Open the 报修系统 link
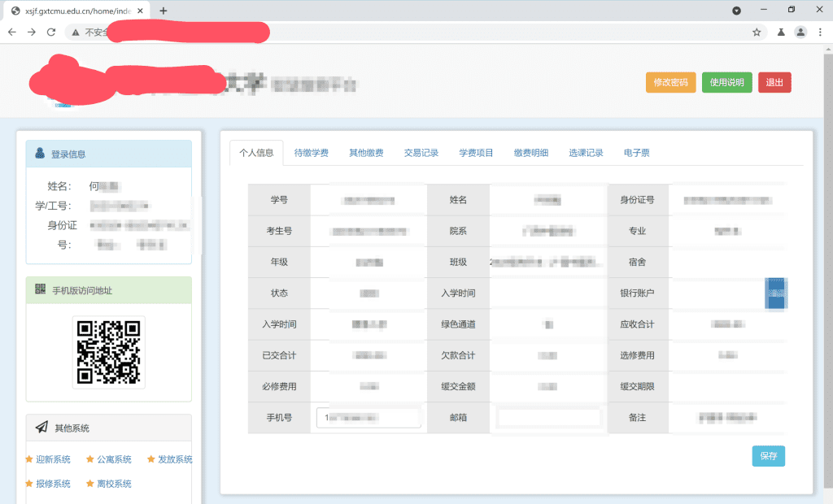 point(53,484)
